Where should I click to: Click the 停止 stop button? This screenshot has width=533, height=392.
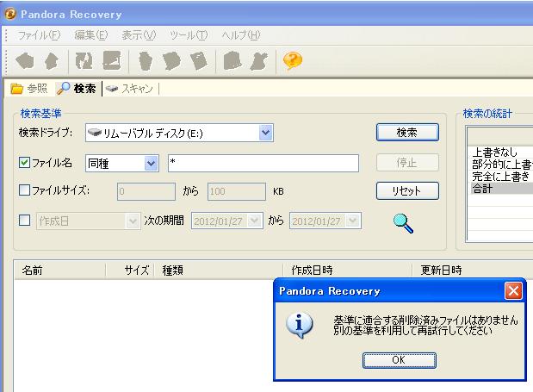click(407, 163)
